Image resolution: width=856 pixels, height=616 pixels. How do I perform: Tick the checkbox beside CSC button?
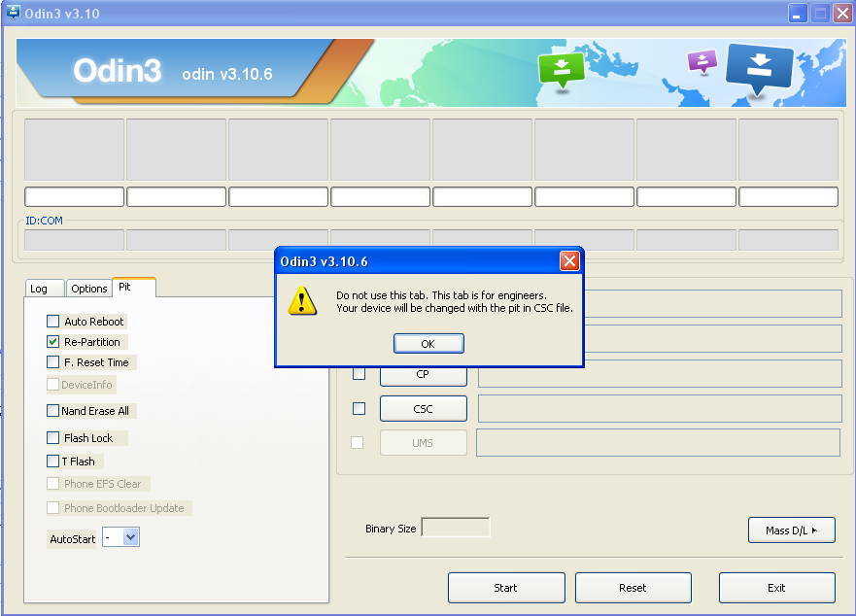(359, 408)
